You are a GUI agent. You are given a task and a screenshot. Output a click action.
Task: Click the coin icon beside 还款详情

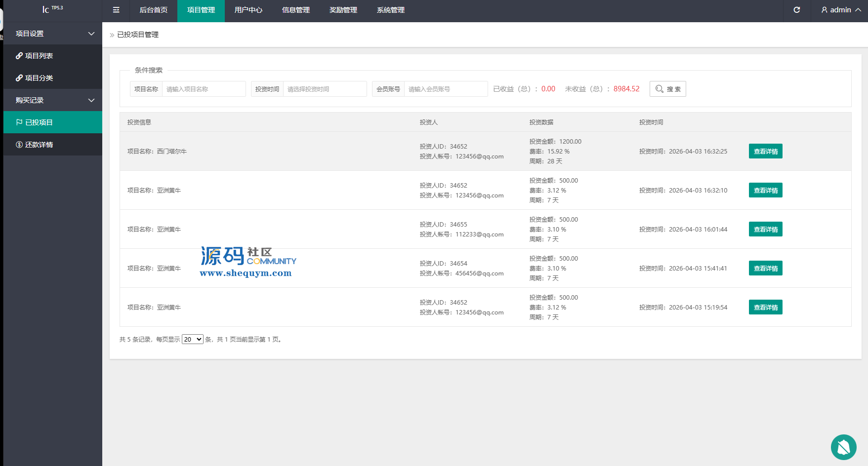tap(19, 145)
